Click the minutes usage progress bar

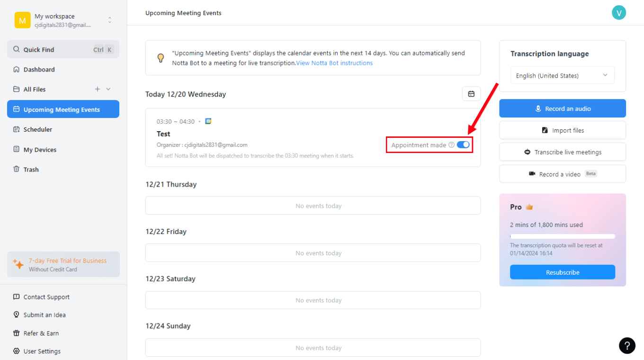(563, 236)
